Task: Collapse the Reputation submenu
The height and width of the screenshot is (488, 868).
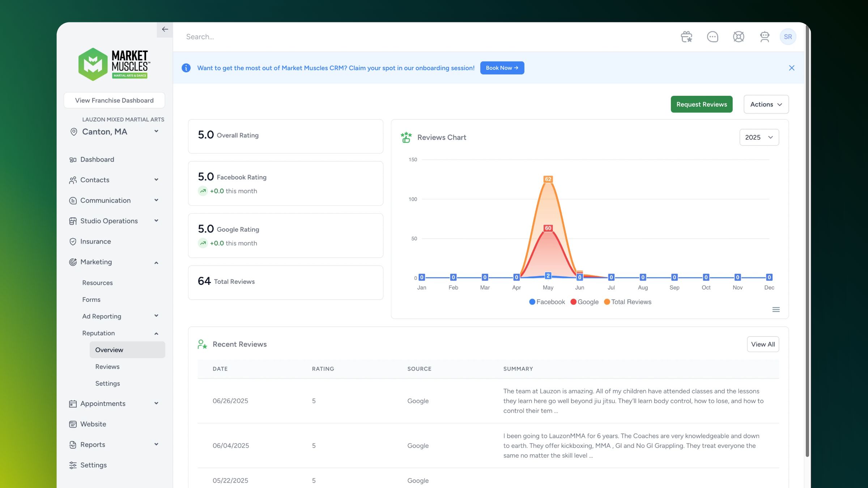Action: click(156, 333)
